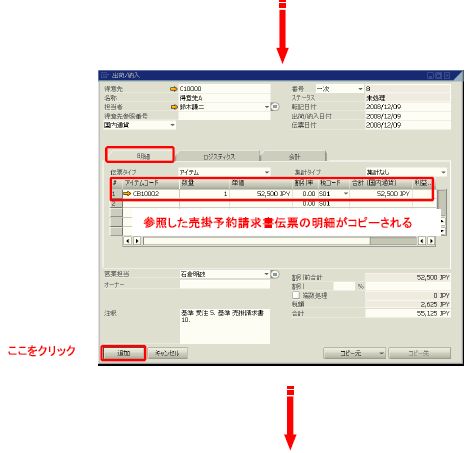The image size is (468, 453).
Task: Open the コピー元 (Copy From) button menu
Action: tap(354, 353)
